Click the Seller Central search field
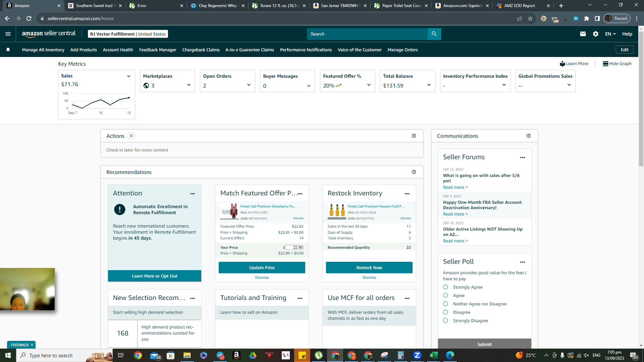 367,34
